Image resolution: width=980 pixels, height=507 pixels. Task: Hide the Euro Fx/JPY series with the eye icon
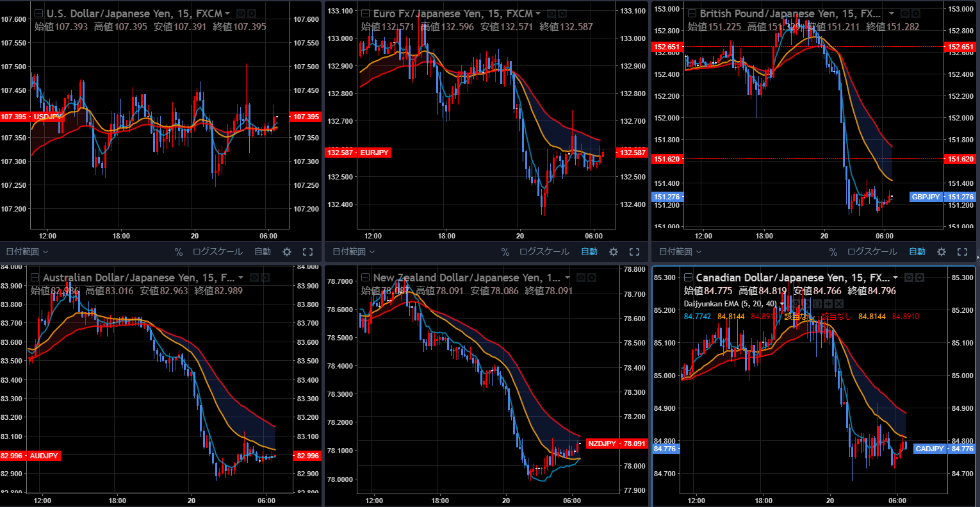[x=550, y=13]
